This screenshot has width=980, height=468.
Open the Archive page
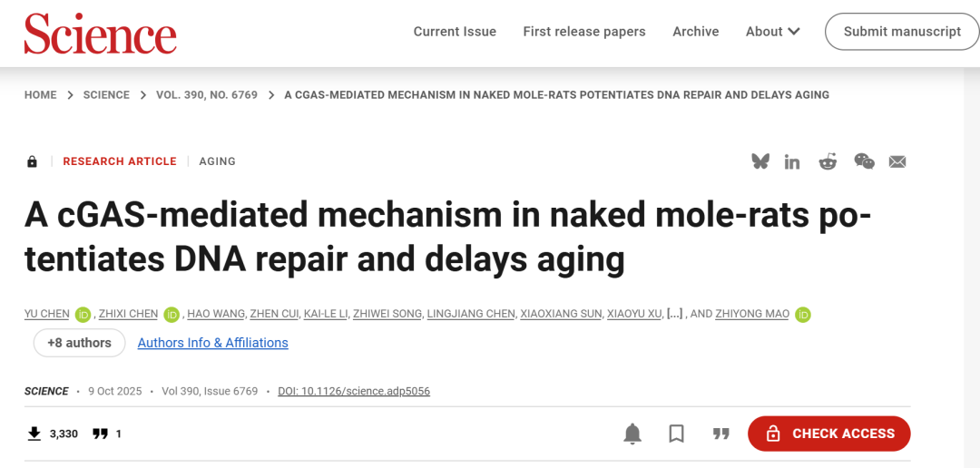coord(696,32)
